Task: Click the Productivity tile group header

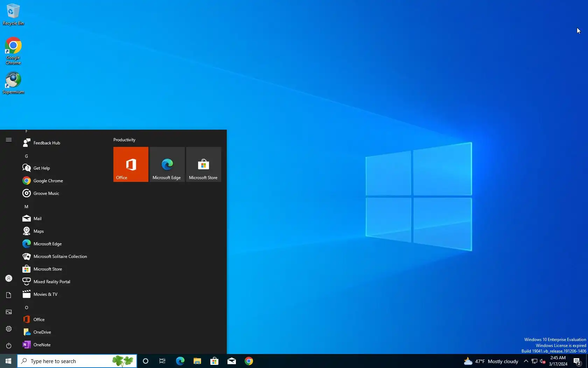Action: point(124,140)
